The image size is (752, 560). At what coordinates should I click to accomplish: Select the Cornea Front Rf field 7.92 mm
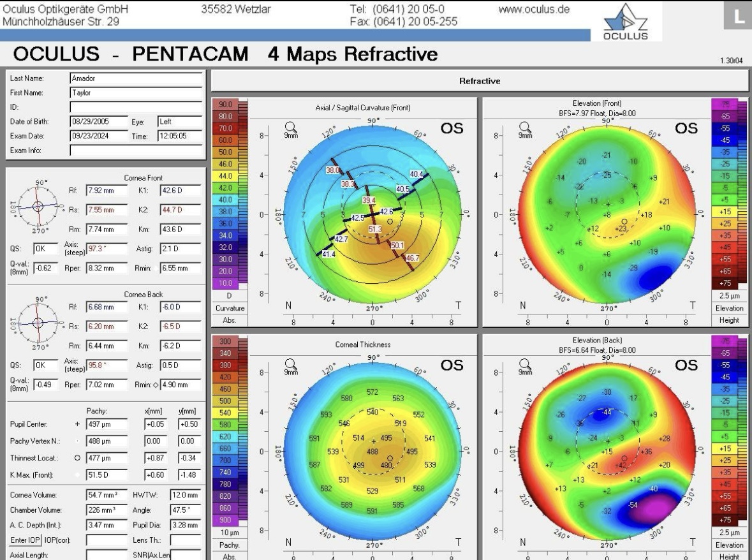coord(107,190)
